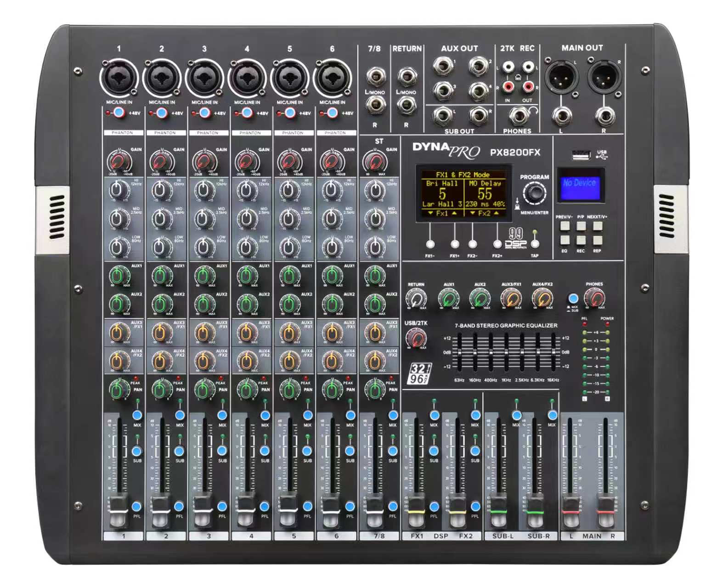This screenshot has width=723, height=588.
Task: Enable the PFL button on channel 5
Action: point(307,507)
